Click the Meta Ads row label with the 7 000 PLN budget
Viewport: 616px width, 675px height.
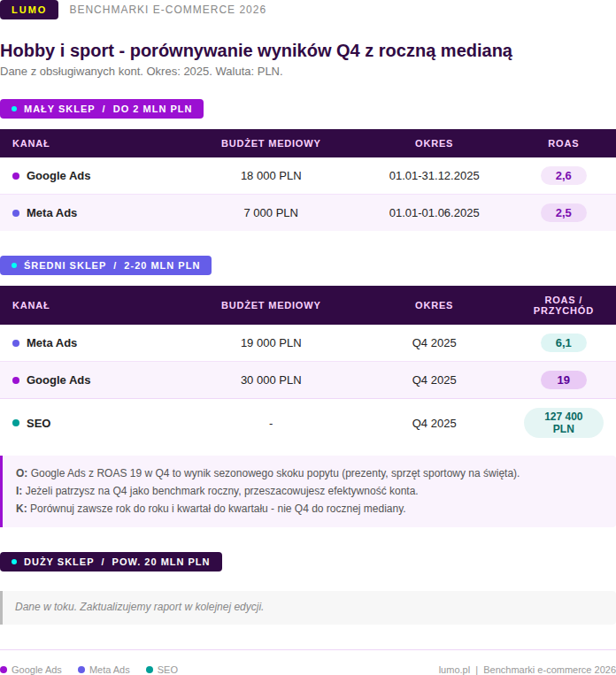51,212
